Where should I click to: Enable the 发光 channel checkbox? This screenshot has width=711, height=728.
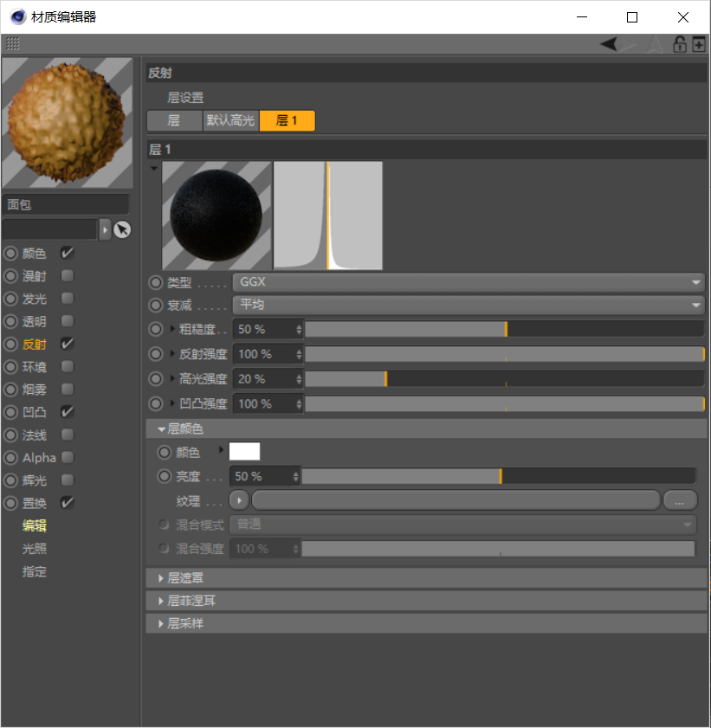pos(68,299)
